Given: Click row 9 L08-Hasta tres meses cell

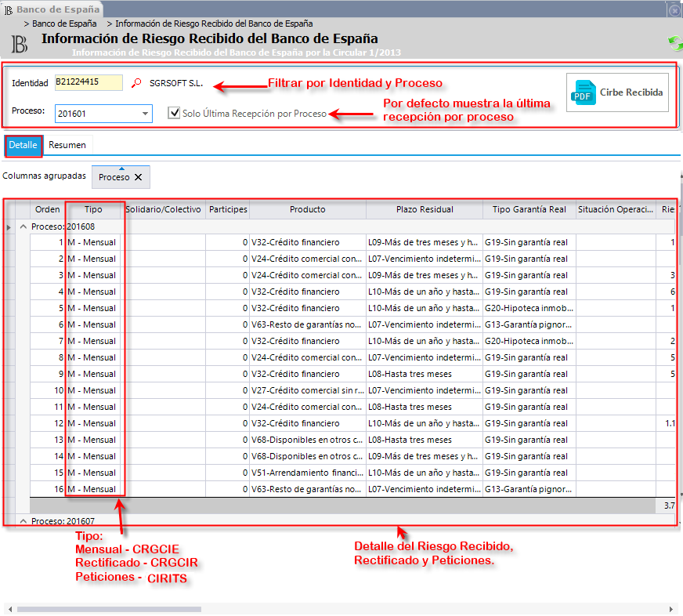Looking at the screenshot, I should [425, 374].
